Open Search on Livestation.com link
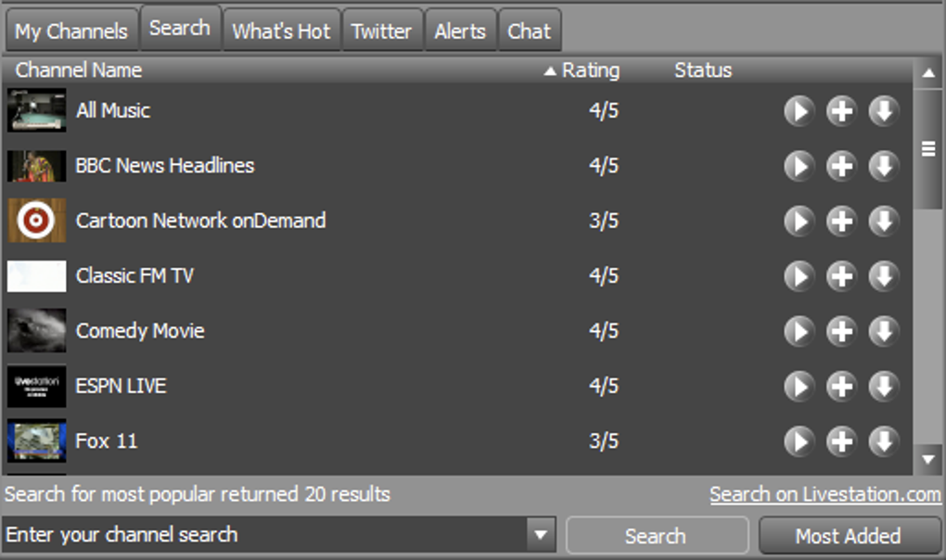The width and height of the screenshot is (946, 560). pyautogui.click(x=825, y=495)
